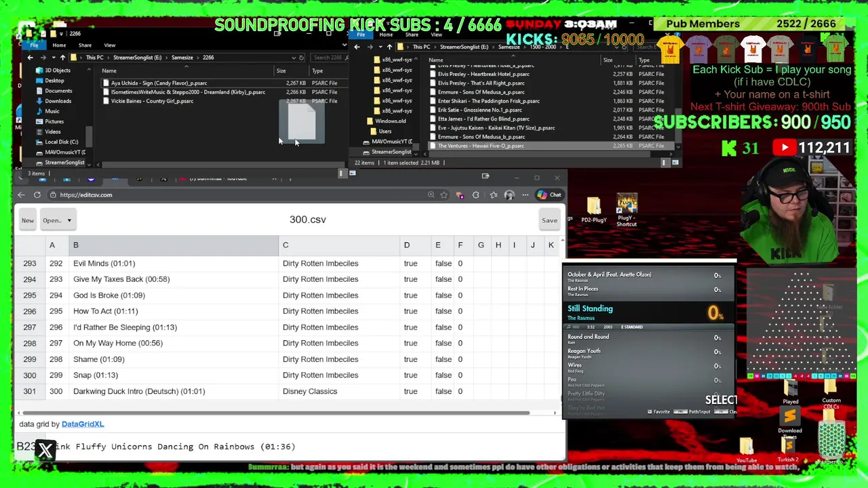Select Downloads in the left Explorer sidebar
Image resolution: width=868 pixels, height=488 pixels.
tap(58, 101)
